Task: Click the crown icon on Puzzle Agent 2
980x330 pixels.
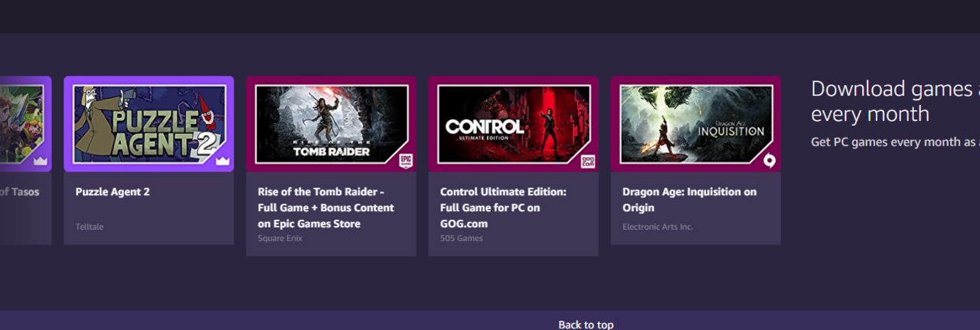Action: tap(223, 161)
